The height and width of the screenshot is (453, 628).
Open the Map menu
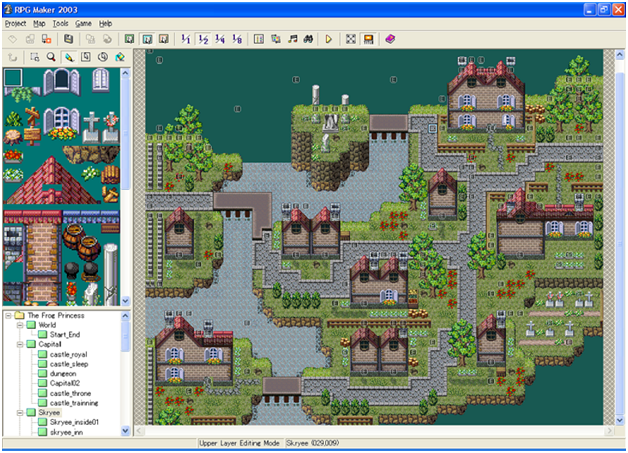39,24
